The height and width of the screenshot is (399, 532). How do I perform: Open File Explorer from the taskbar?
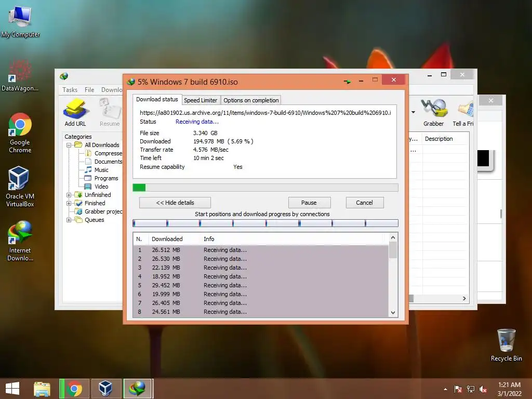[x=42, y=389]
